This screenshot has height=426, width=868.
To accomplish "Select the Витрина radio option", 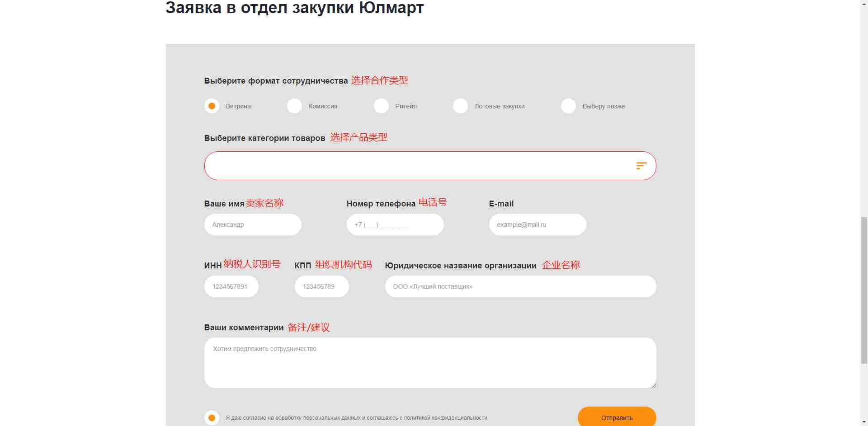I will click(212, 106).
